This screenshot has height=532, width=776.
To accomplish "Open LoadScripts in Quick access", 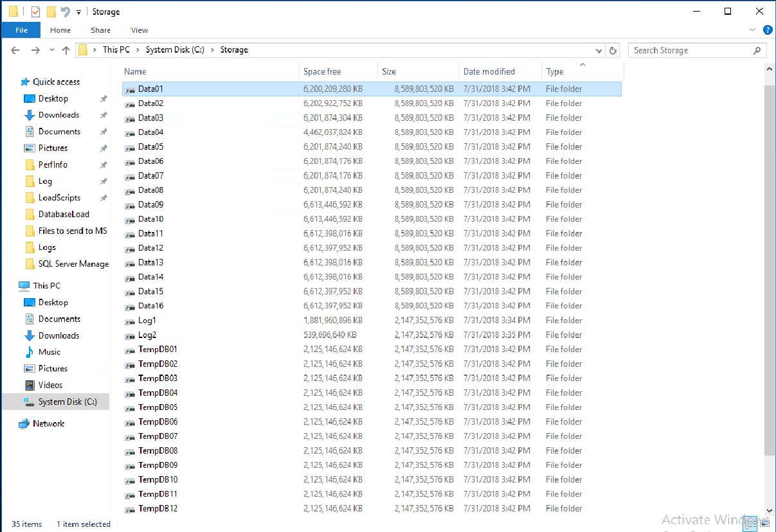I will click(59, 197).
